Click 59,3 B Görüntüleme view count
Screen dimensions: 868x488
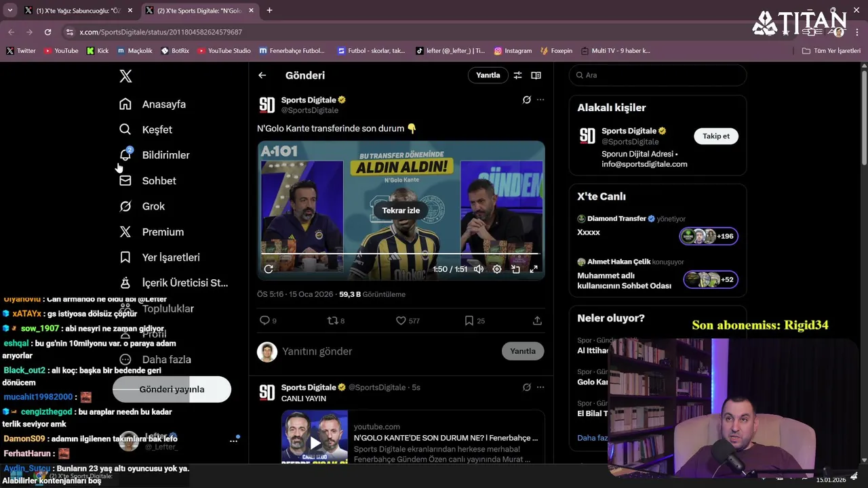point(372,294)
